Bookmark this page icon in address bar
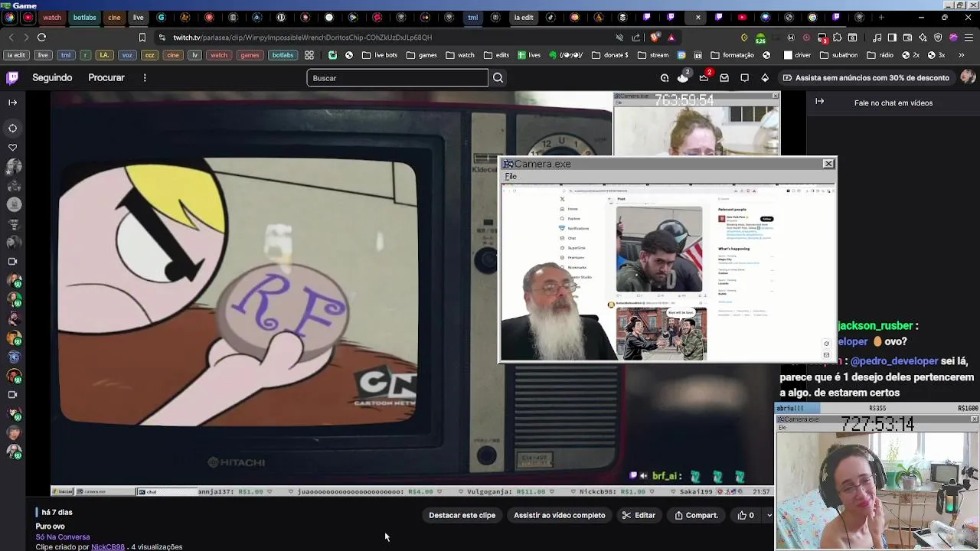Screen dimensions: 980x551 pos(142,37)
